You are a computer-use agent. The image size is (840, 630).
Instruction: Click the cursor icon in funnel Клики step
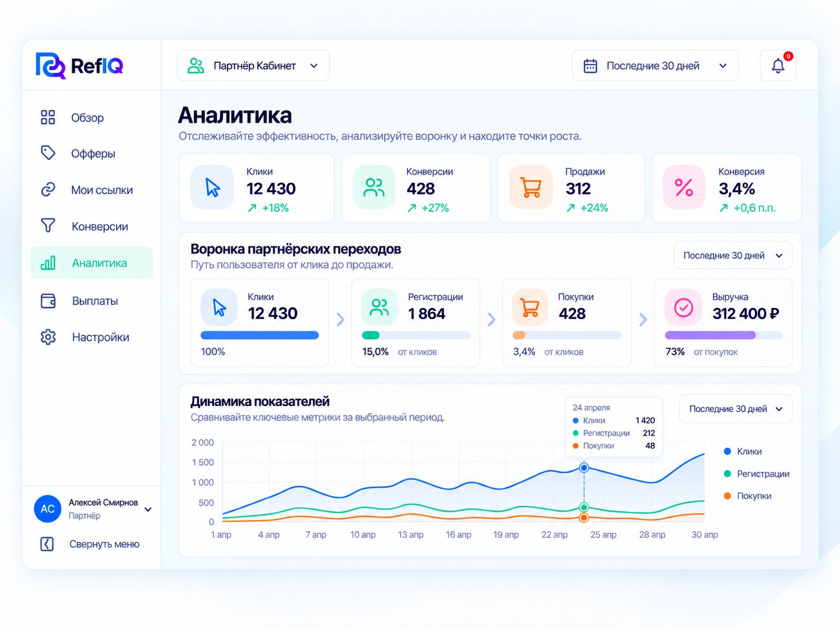(x=219, y=307)
